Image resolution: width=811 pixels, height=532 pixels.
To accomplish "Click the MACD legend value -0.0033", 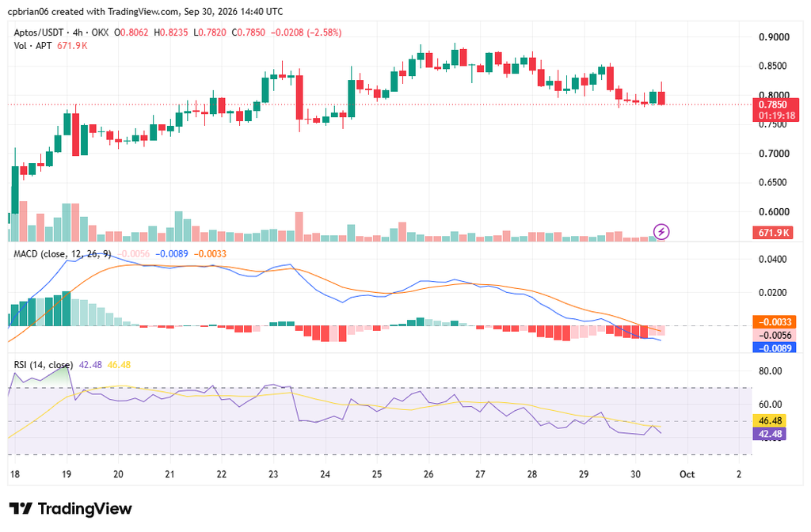I will 210,254.
